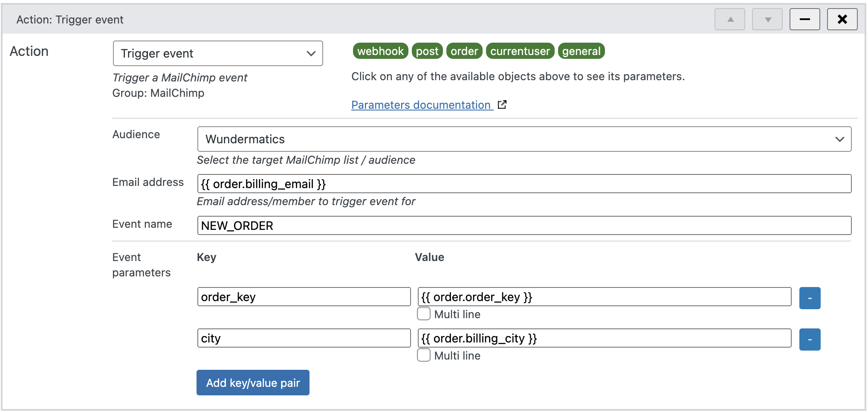Image resolution: width=868 pixels, height=412 pixels.
Task: Select the currentuser object tag
Action: coord(520,51)
